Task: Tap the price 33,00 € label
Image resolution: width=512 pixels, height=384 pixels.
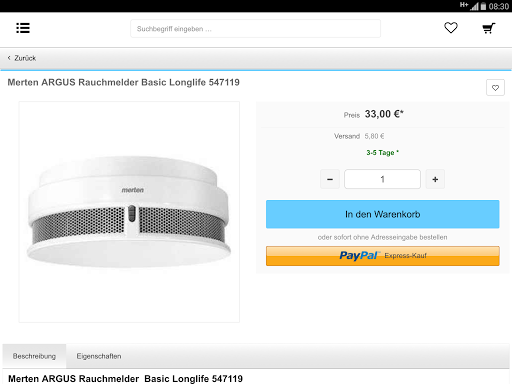Action: pyautogui.click(x=384, y=114)
